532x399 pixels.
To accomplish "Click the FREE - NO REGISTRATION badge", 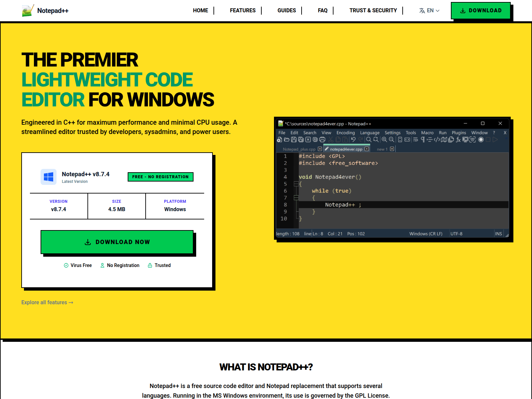I will [161, 177].
